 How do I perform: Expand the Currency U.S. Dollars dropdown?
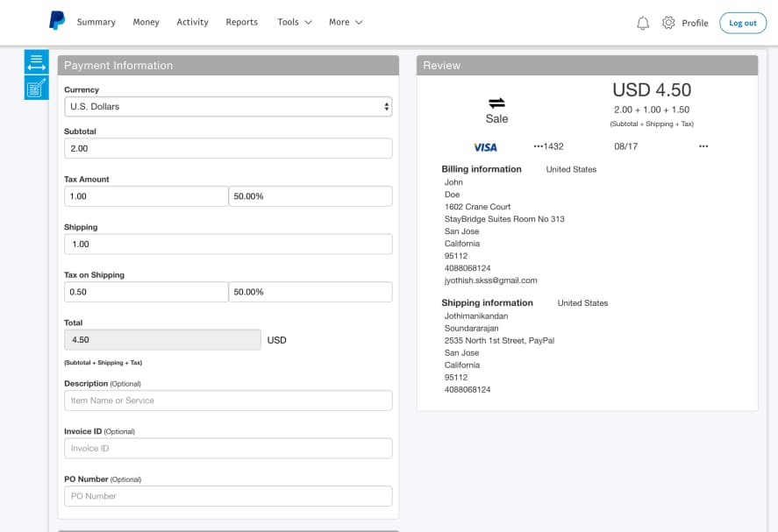point(228,107)
